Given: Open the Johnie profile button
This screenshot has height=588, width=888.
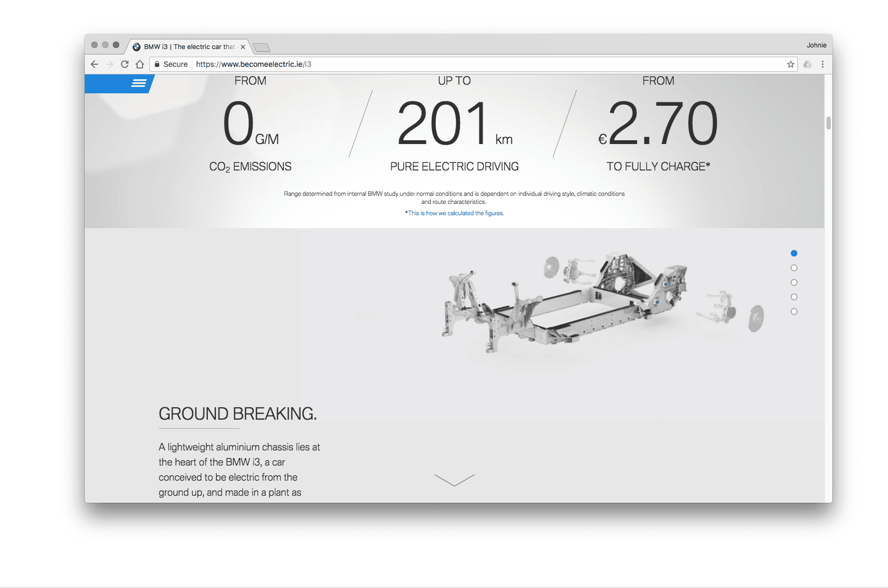Looking at the screenshot, I should coord(816,45).
